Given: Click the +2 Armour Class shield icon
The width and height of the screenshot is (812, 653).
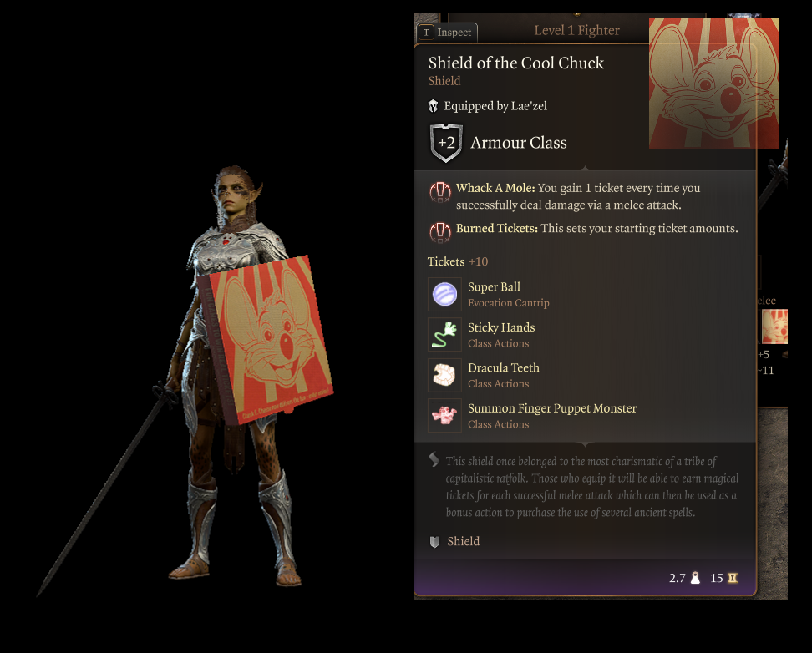Looking at the screenshot, I should pos(446,144).
